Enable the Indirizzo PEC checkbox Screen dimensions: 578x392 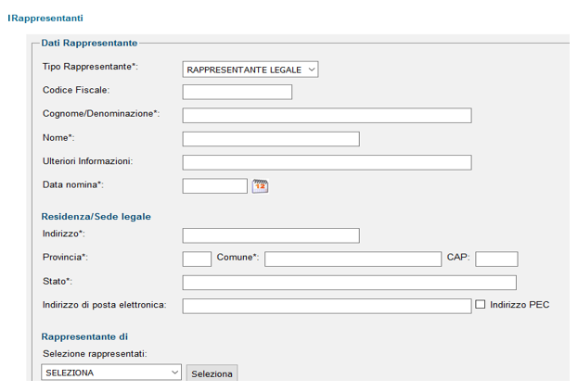(480, 304)
